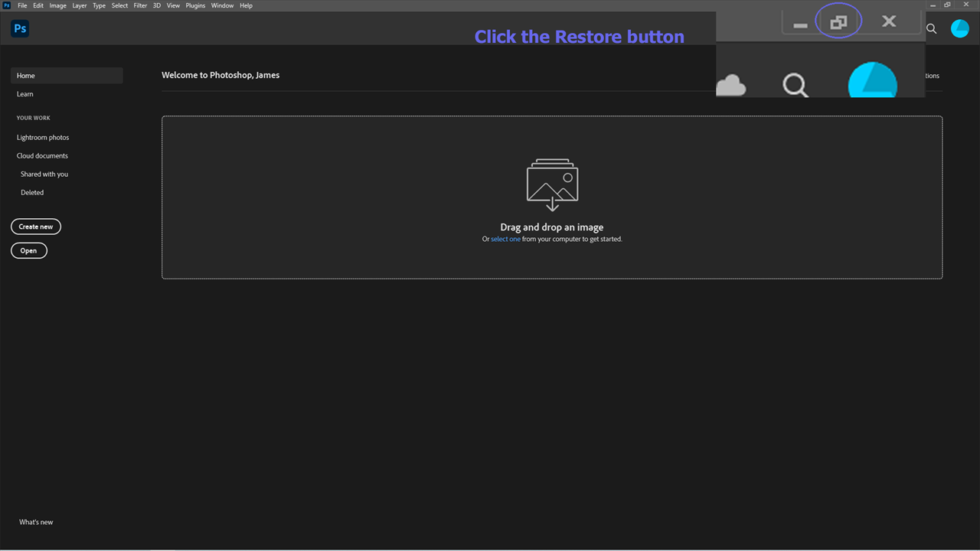Show files Shared with you
Image resolution: width=980 pixels, height=551 pixels.
(x=44, y=174)
